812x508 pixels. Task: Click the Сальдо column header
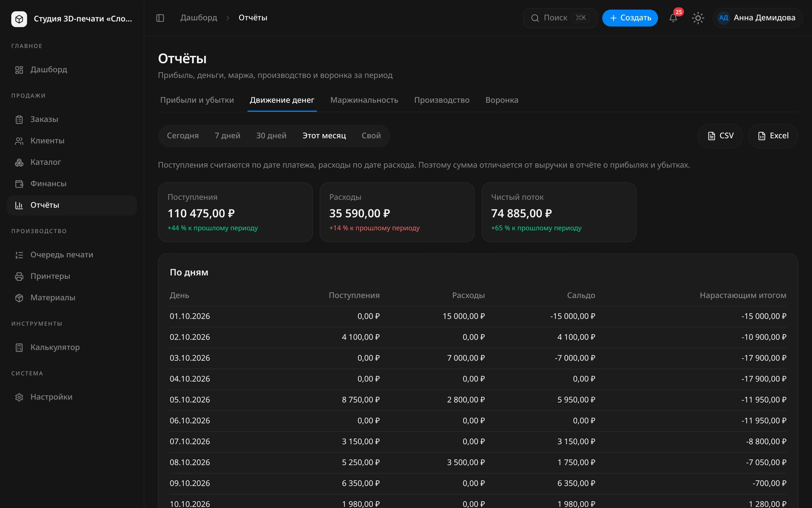(x=581, y=295)
